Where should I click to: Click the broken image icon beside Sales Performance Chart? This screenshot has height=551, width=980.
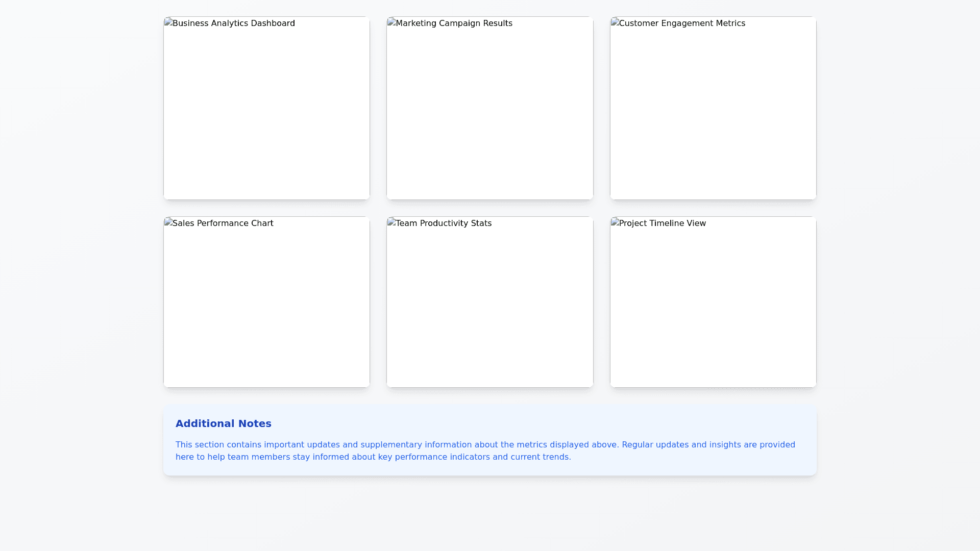[x=168, y=222]
